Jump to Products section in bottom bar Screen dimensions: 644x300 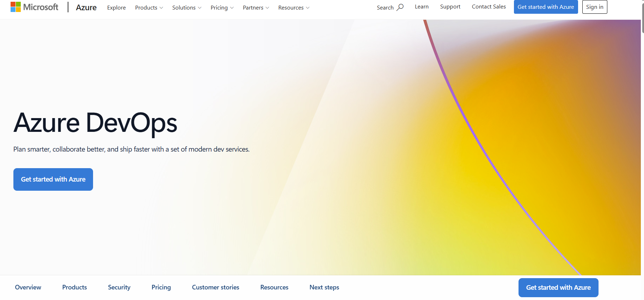tap(75, 287)
